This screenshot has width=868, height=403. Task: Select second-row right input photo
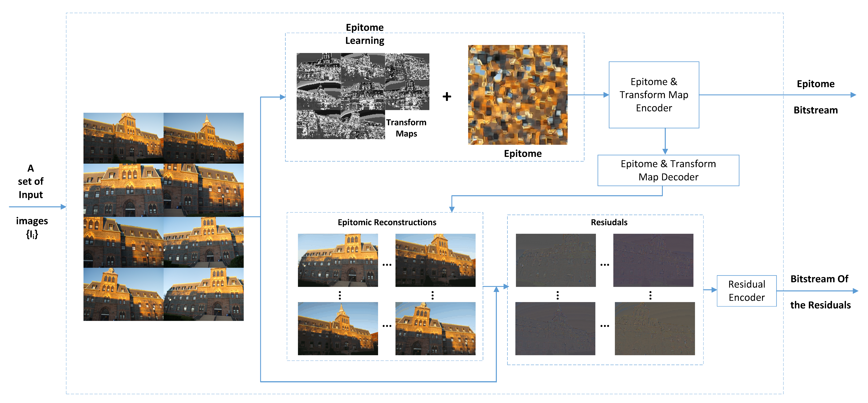204,190
